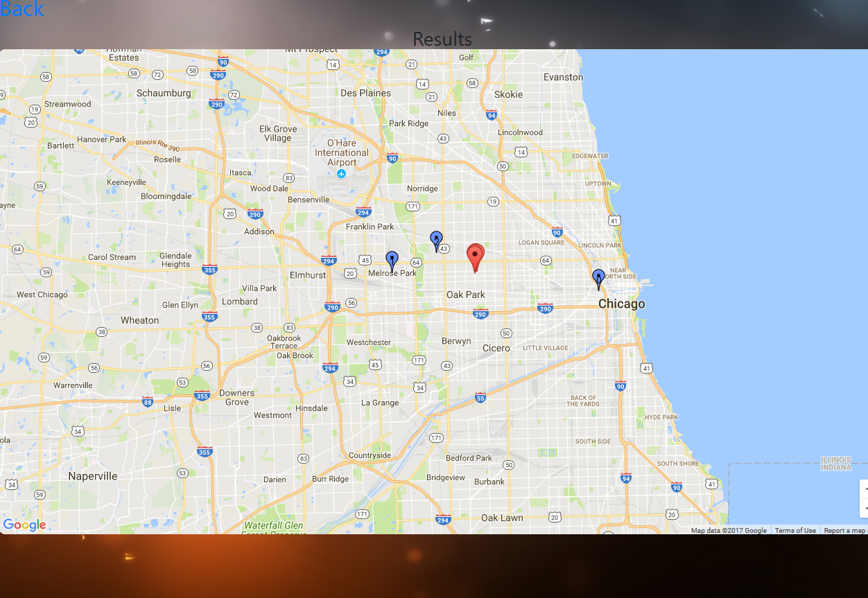
Task: Click the Carol Stream label
Action: point(112,257)
